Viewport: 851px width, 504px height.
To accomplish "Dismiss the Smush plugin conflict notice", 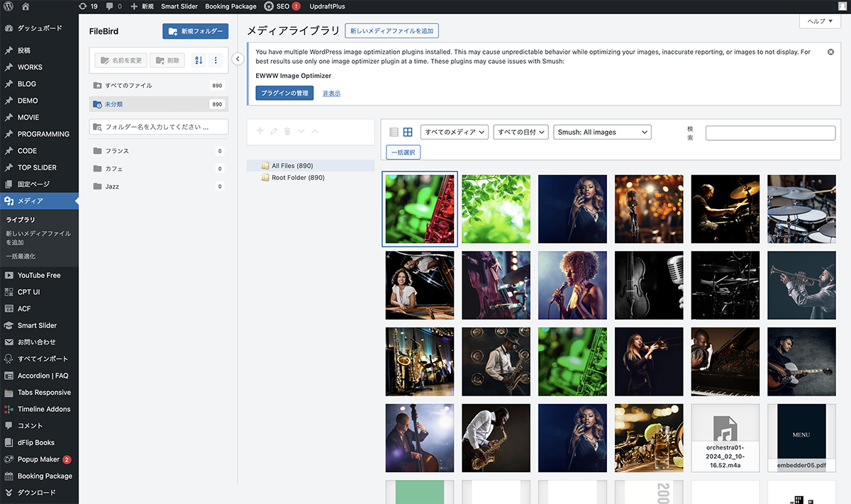I will pos(830,52).
